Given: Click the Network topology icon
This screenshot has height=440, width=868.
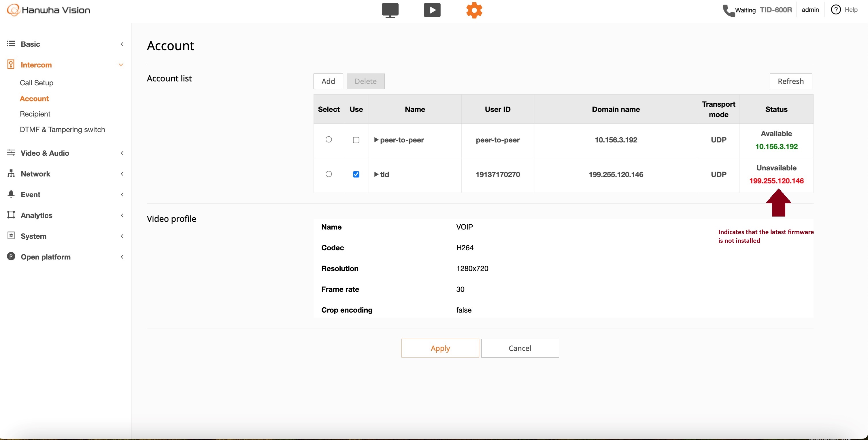Looking at the screenshot, I should (x=11, y=173).
